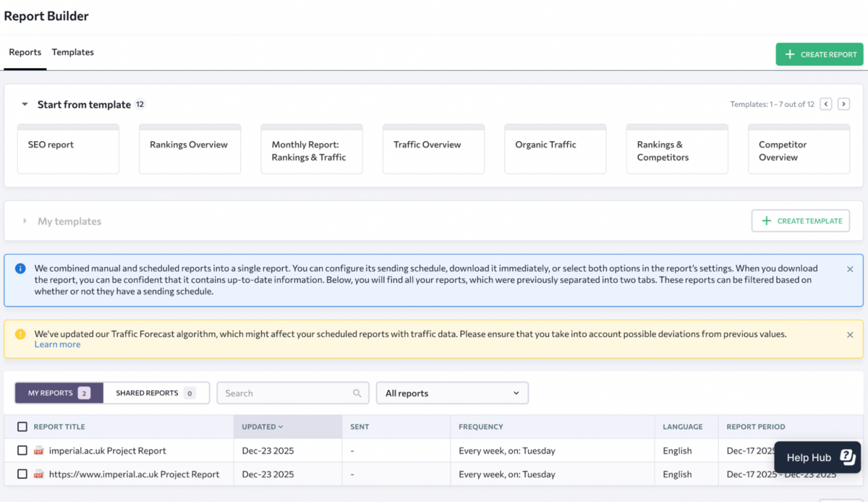Click the Create Template button

(x=801, y=221)
